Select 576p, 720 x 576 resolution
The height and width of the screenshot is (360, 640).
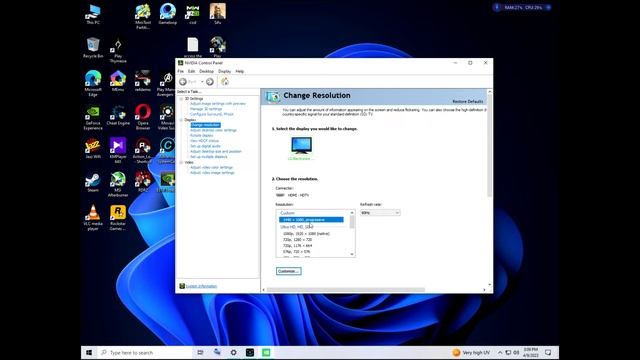(296, 252)
